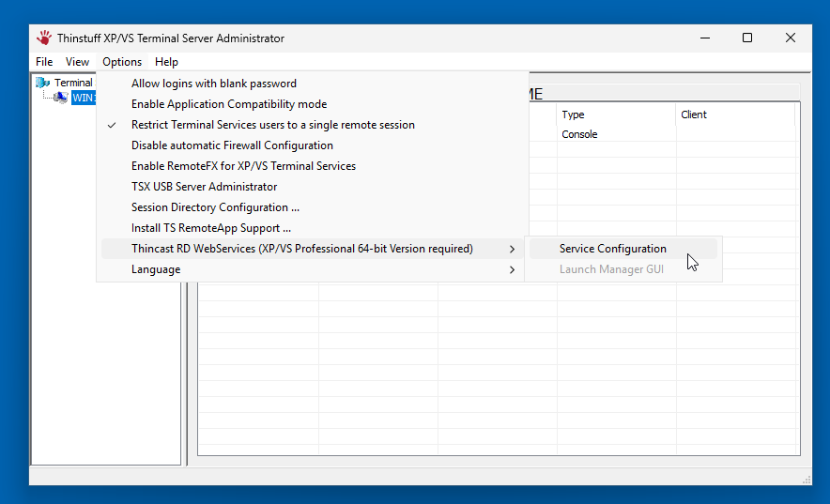
Task: Open the File menu
Action: (x=44, y=62)
